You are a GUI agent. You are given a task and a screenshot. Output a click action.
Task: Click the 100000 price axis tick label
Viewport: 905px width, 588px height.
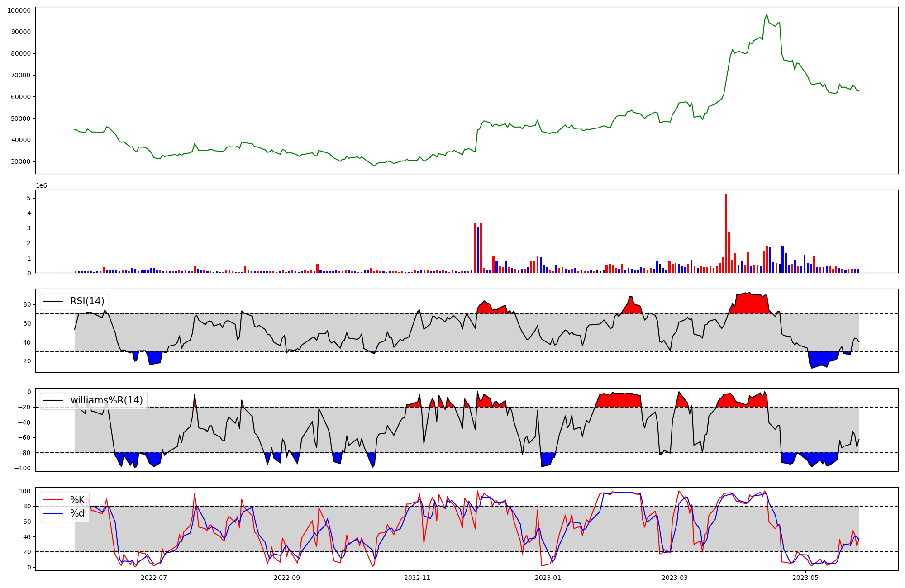(x=19, y=10)
